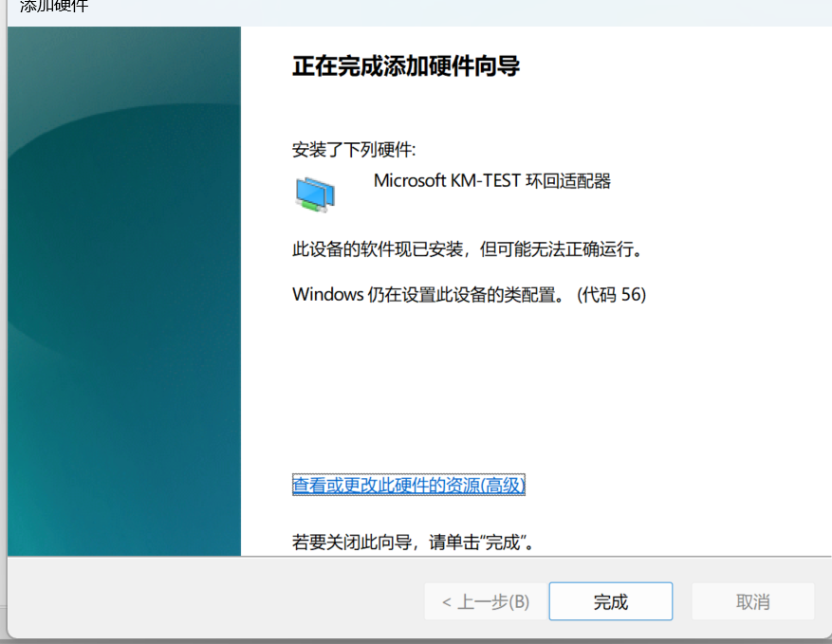Click the 上一步(B) back button

pyautogui.click(x=486, y=601)
